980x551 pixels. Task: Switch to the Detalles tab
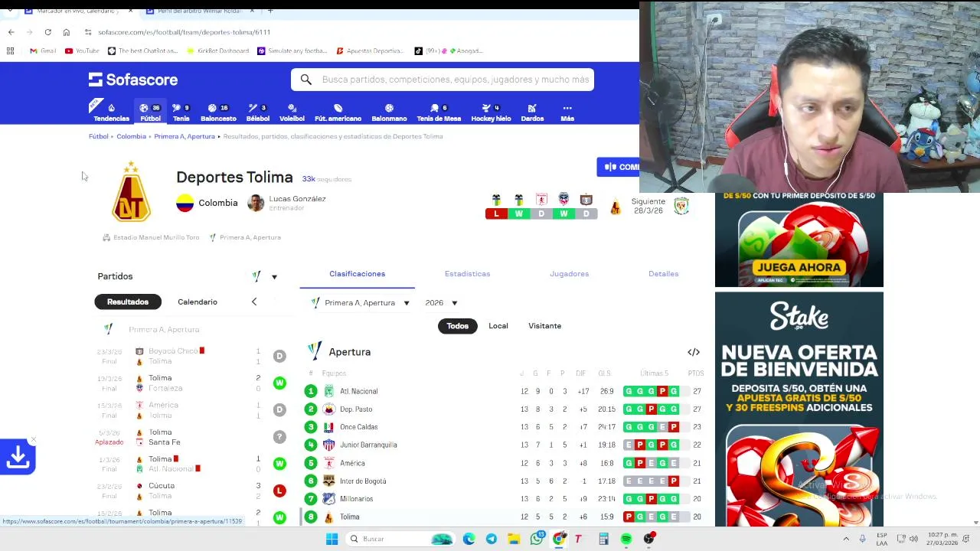(663, 273)
